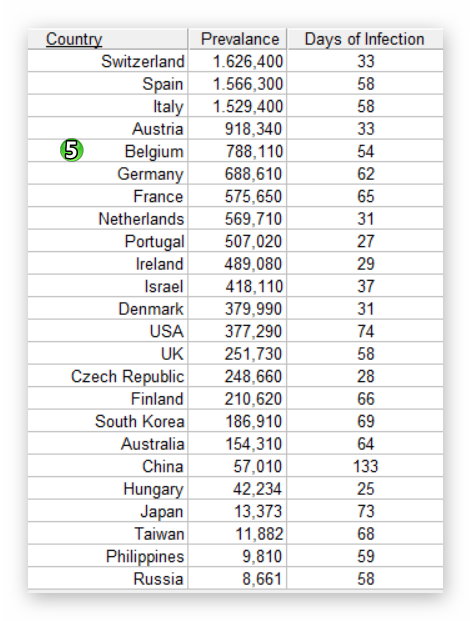The width and height of the screenshot is (471, 621).
Task: Select the Switzerland country cell
Action: pyautogui.click(x=108, y=61)
